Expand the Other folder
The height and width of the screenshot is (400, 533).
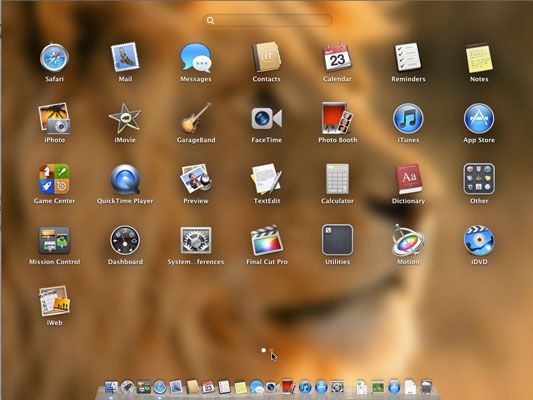(x=479, y=179)
